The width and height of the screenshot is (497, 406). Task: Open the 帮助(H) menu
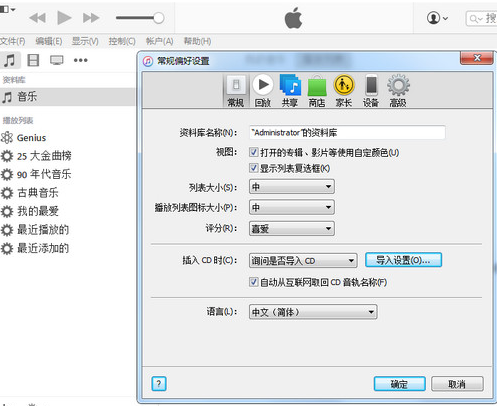point(197,41)
